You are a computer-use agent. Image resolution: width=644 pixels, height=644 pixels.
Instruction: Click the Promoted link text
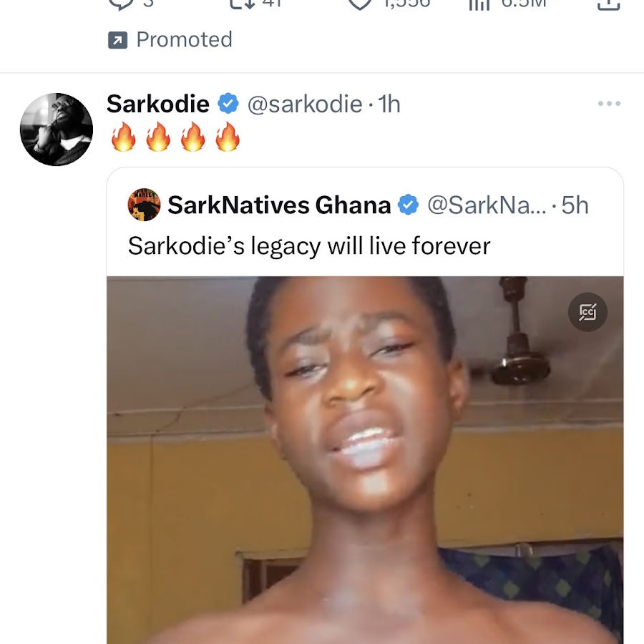coord(184,39)
